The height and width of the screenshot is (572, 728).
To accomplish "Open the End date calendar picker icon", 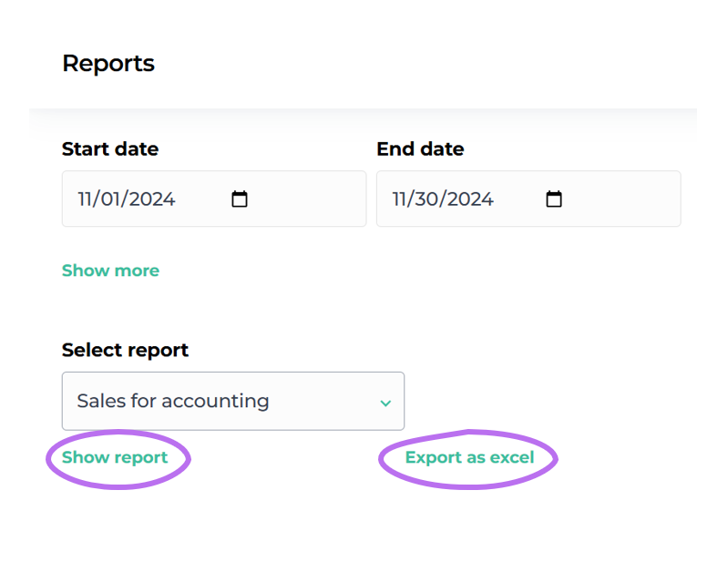I will click(x=554, y=199).
